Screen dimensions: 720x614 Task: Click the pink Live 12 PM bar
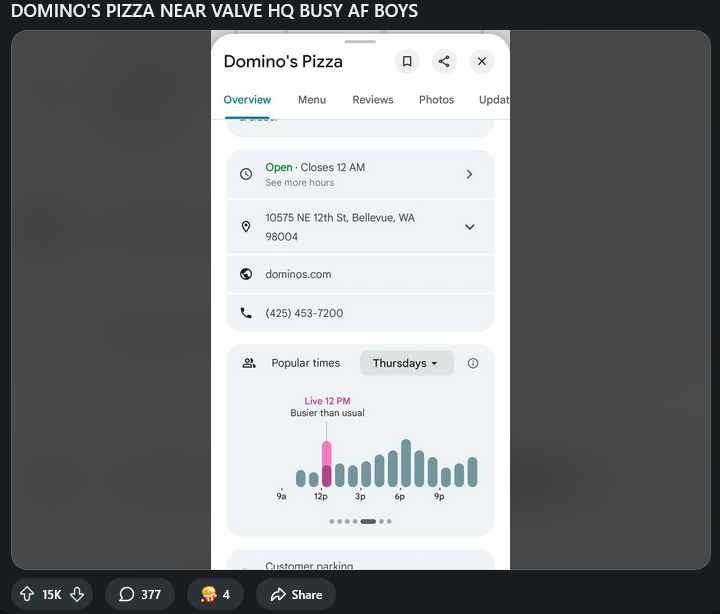point(326,464)
